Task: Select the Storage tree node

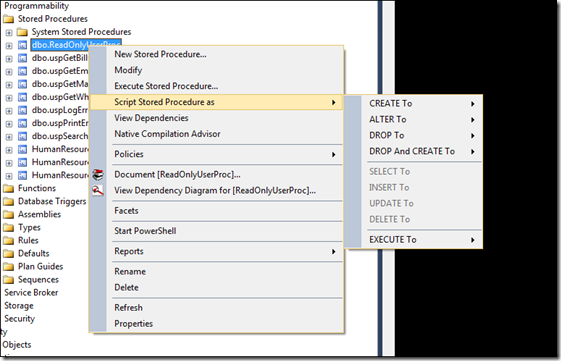Action: click(x=19, y=306)
